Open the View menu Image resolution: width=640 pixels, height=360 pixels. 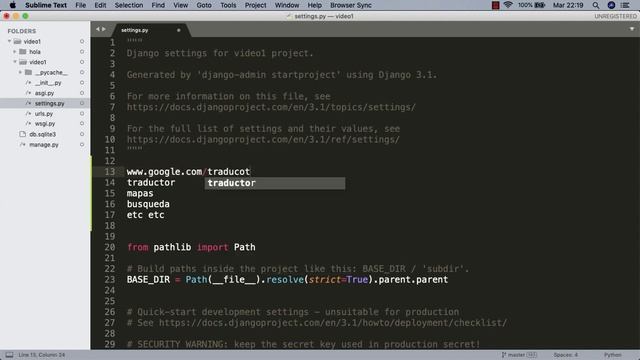(x=180, y=5)
